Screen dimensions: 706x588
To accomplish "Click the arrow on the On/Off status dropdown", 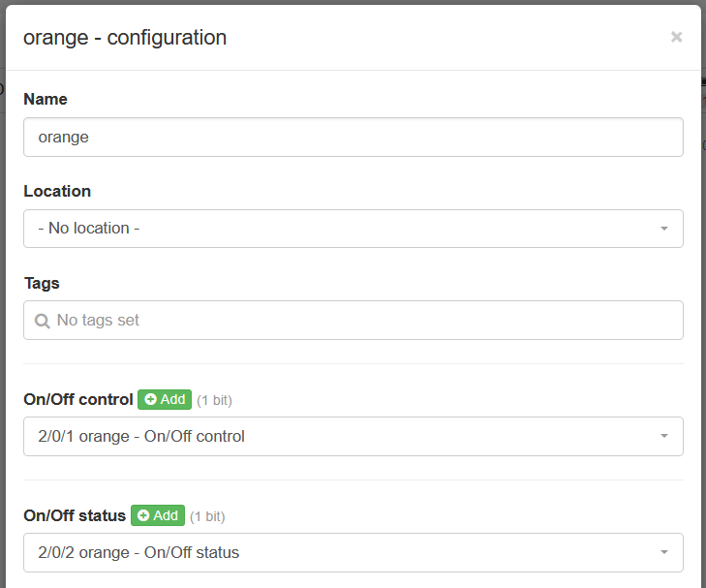I will tap(664, 552).
